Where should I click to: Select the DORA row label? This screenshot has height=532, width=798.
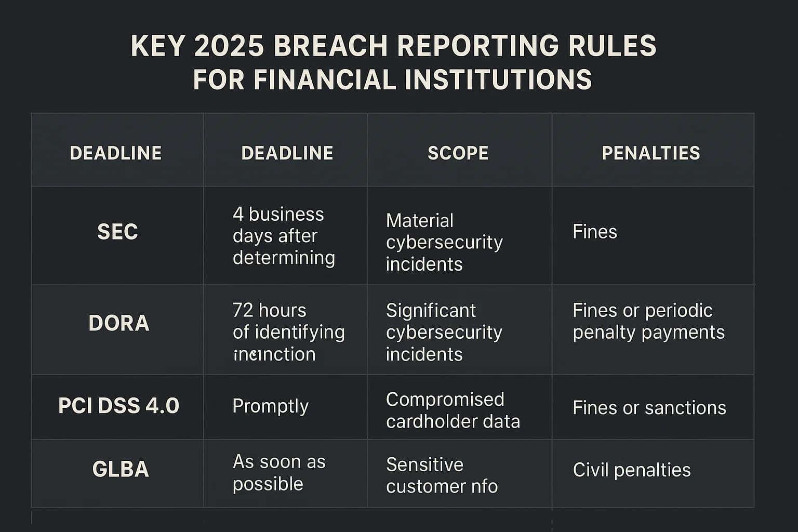tap(119, 323)
